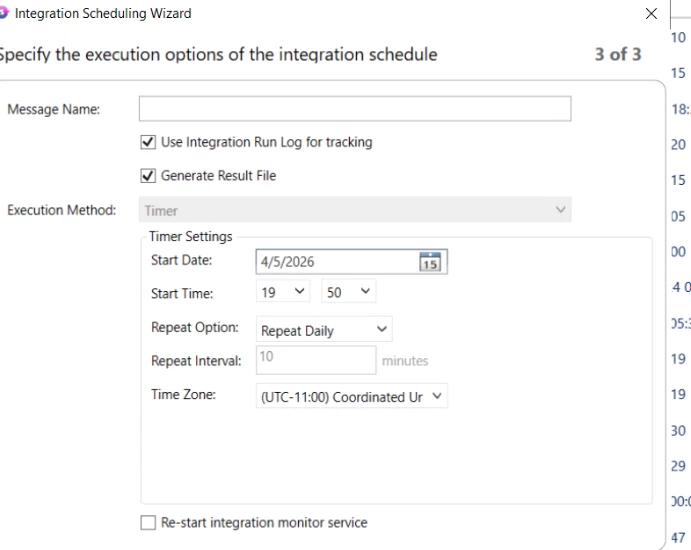Click the Repeat Interval minutes field

(x=315, y=359)
